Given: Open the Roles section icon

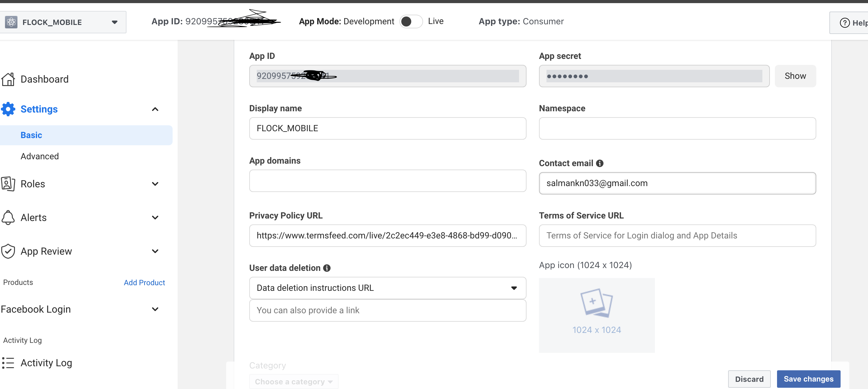Looking at the screenshot, I should [x=8, y=184].
